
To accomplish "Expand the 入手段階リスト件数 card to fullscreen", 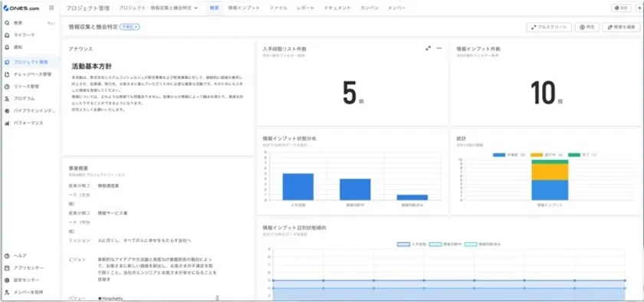I will [x=428, y=48].
